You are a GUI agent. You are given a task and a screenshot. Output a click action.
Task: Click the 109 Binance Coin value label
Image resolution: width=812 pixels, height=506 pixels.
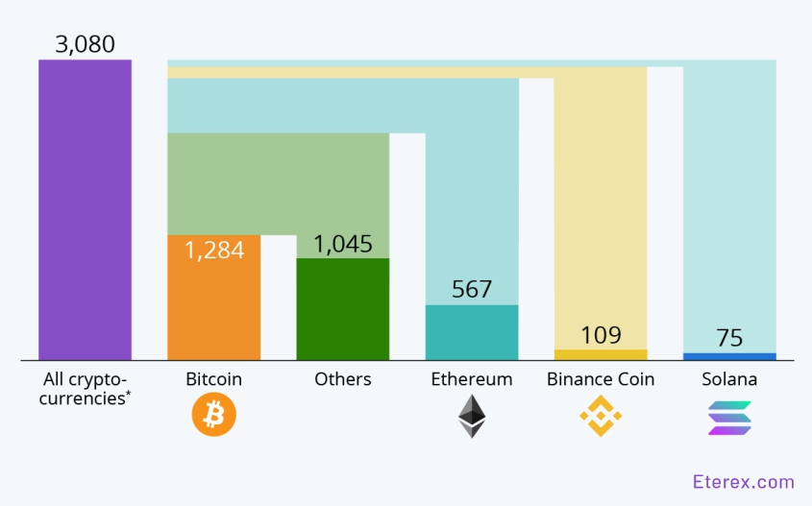click(601, 335)
